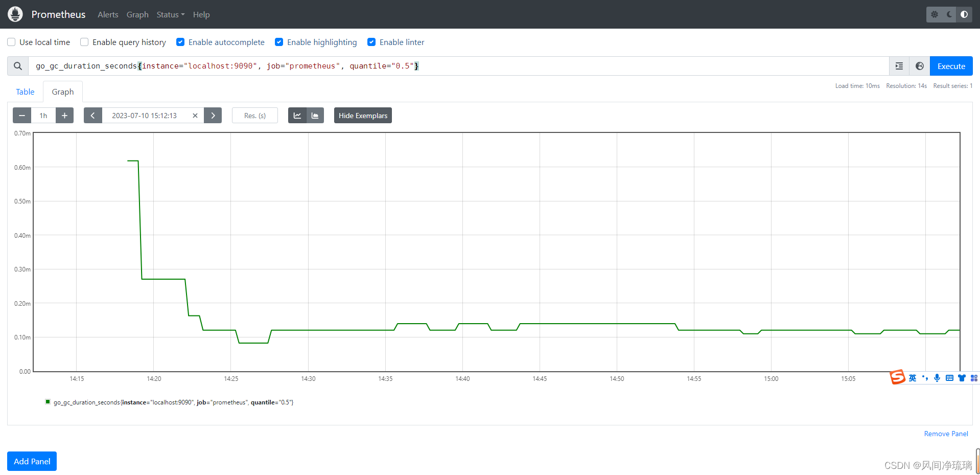Screen dimensions: 980x475
Task: Toggle Use local time checkbox
Action: (x=11, y=42)
